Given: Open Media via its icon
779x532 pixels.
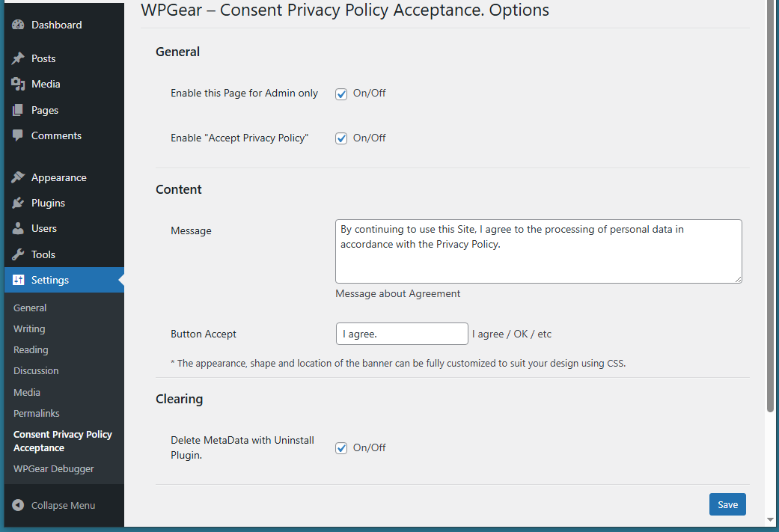Looking at the screenshot, I should [x=19, y=84].
